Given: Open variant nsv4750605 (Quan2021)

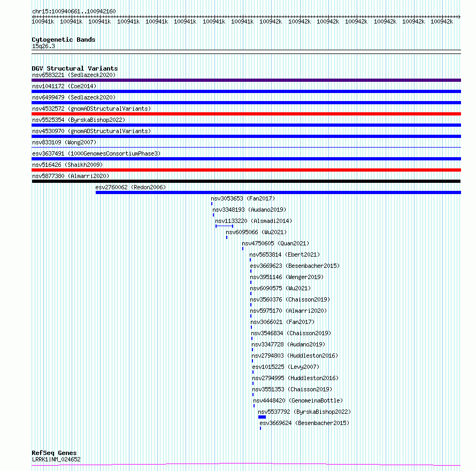Looking at the screenshot, I should (275, 243).
